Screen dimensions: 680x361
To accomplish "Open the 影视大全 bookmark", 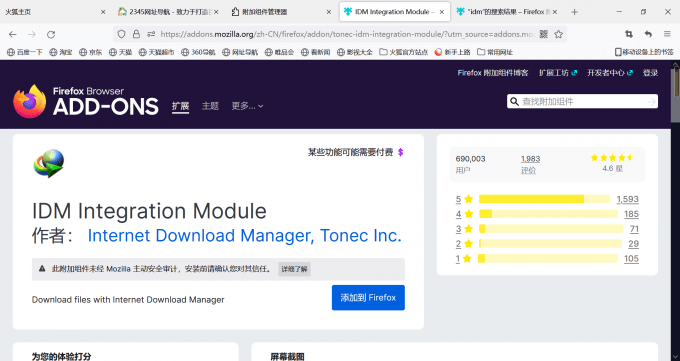I will click(x=355, y=52).
